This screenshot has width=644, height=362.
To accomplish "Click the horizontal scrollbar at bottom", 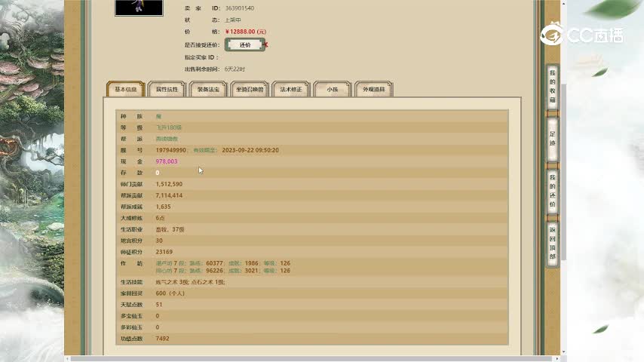I will click(x=302, y=358).
